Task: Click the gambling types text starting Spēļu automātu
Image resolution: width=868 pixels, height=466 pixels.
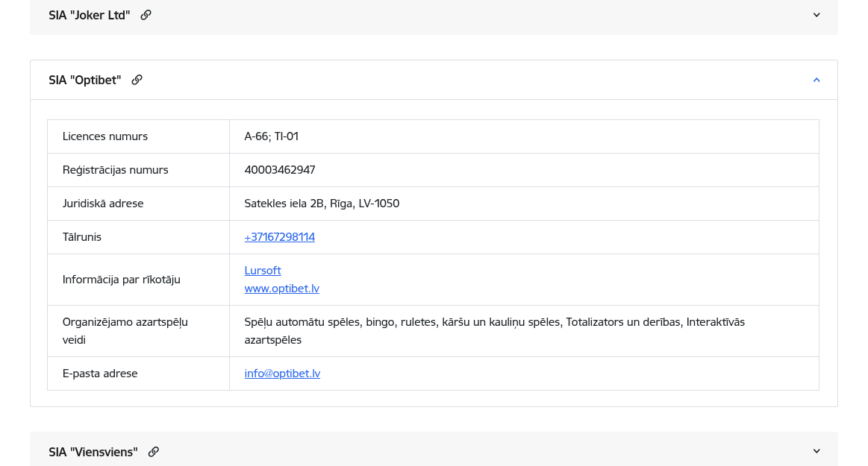Action: pos(494,330)
